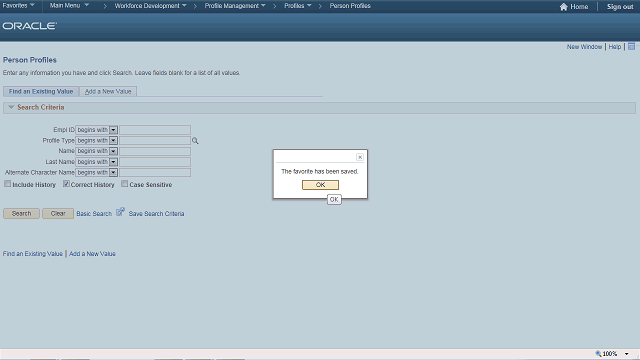Viewport: 640px width, 360px height.
Task: Open the Last Name operator dropdown
Action: [113, 162]
